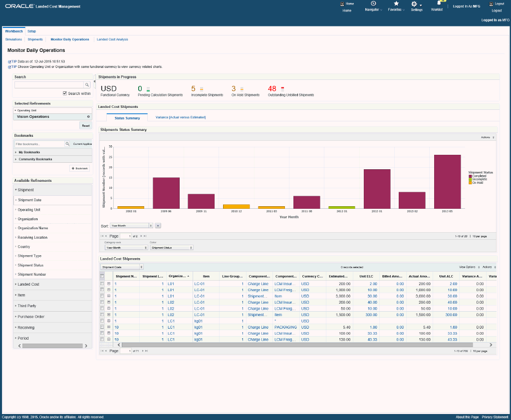
Task: Open the Navigator clock icon menu
Action: click(373, 3)
